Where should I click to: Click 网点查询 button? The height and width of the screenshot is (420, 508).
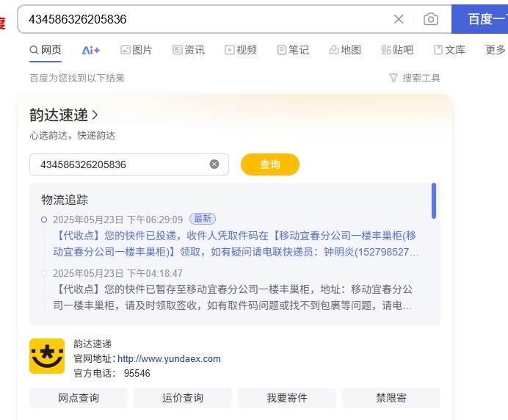point(79,398)
